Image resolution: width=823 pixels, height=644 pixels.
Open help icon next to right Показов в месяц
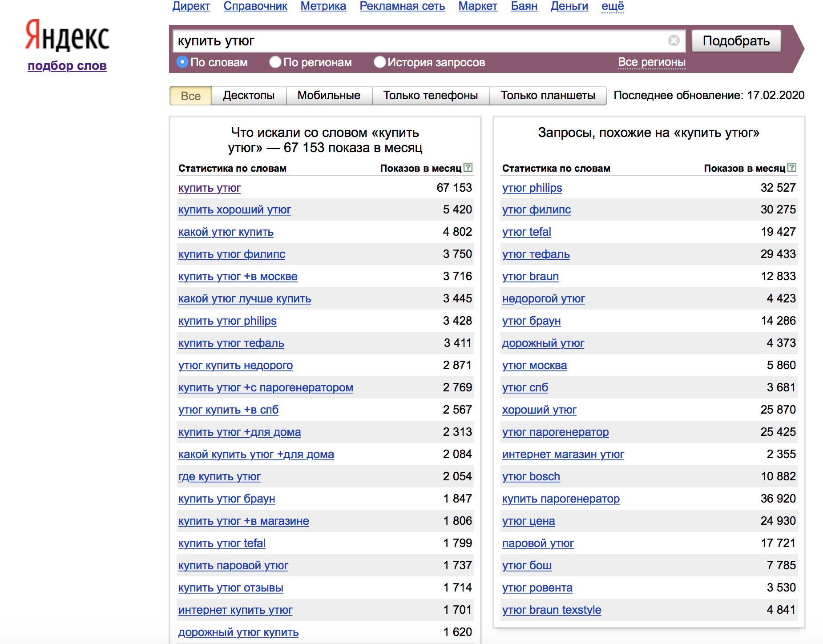pyautogui.click(x=792, y=168)
